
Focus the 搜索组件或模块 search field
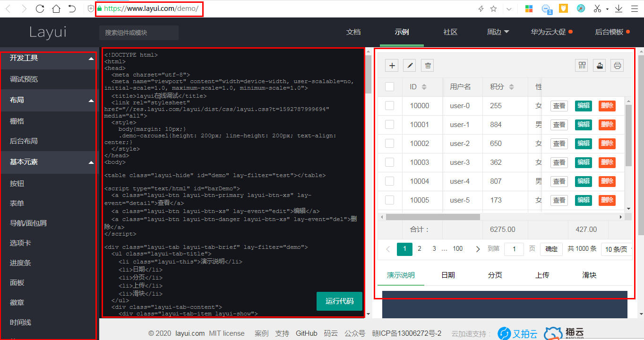tap(139, 33)
